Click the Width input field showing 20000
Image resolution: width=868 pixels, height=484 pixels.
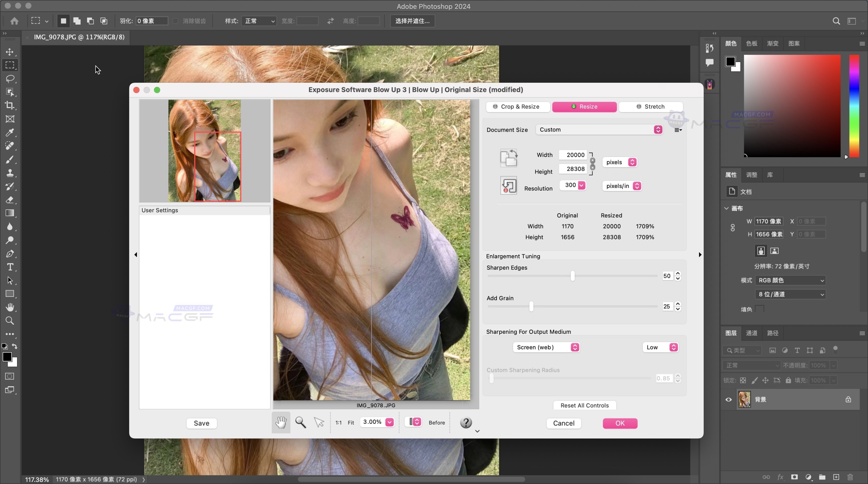point(573,155)
